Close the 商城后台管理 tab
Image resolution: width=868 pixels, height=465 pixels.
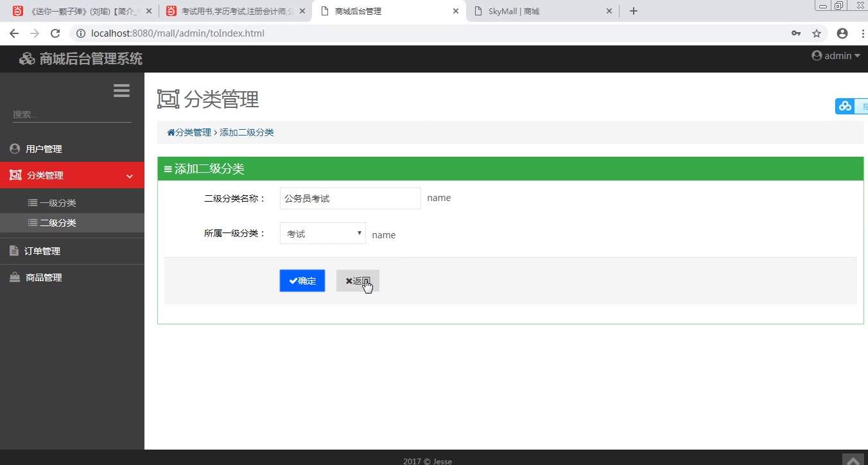[456, 11]
